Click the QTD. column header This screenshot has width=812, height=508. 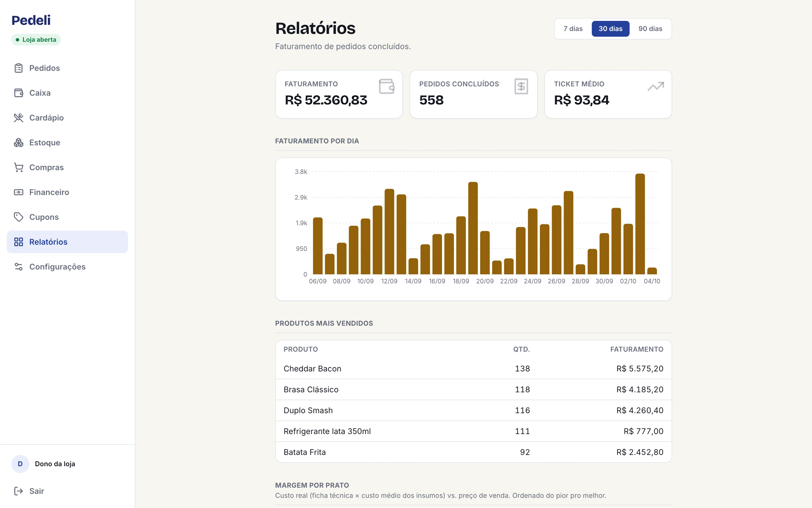pos(521,349)
